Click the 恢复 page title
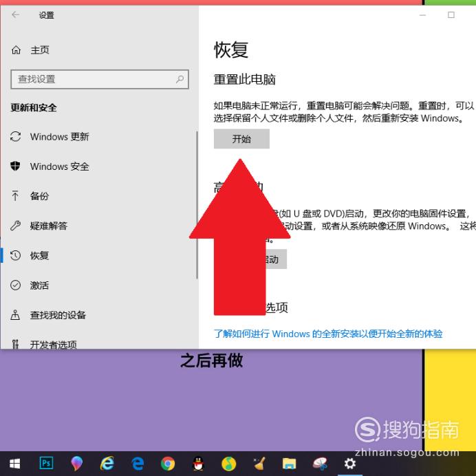476x476 pixels. point(231,50)
